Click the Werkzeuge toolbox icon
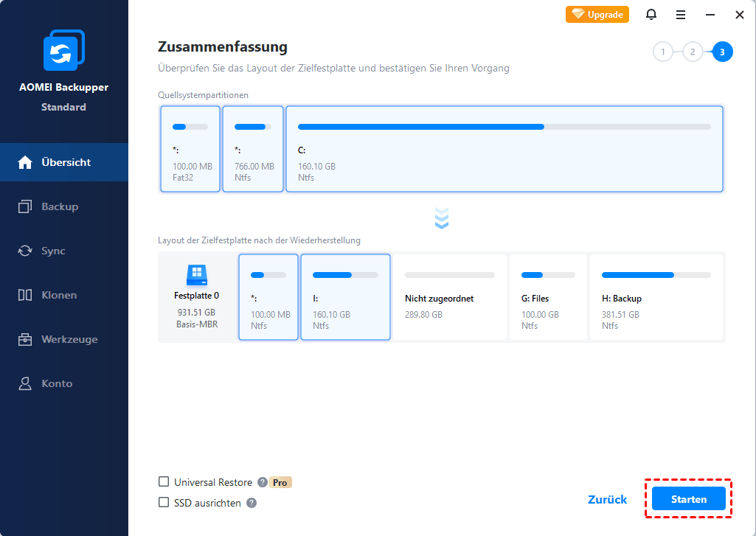Image resolution: width=756 pixels, height=536 pixels. point(25,339)
